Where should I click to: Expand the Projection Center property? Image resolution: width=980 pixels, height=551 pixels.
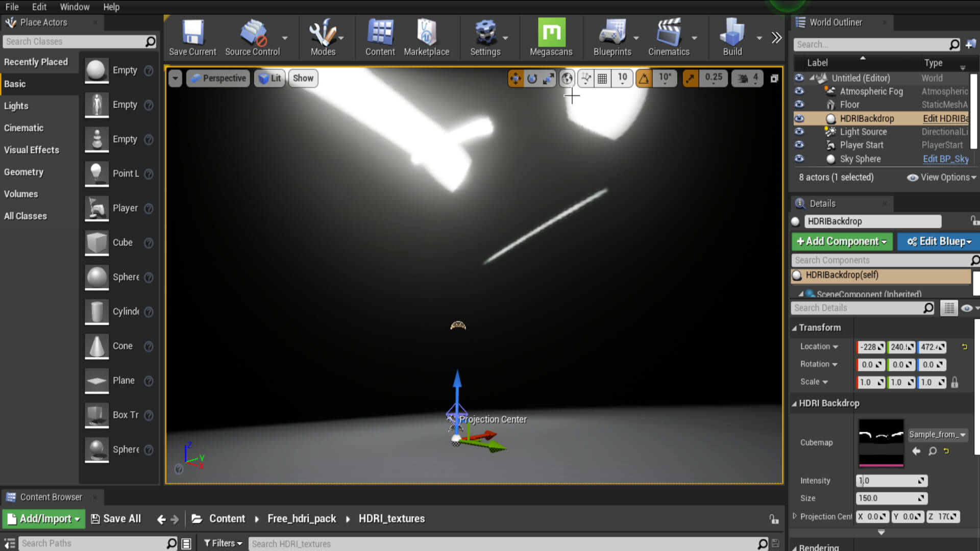(795, 516)
